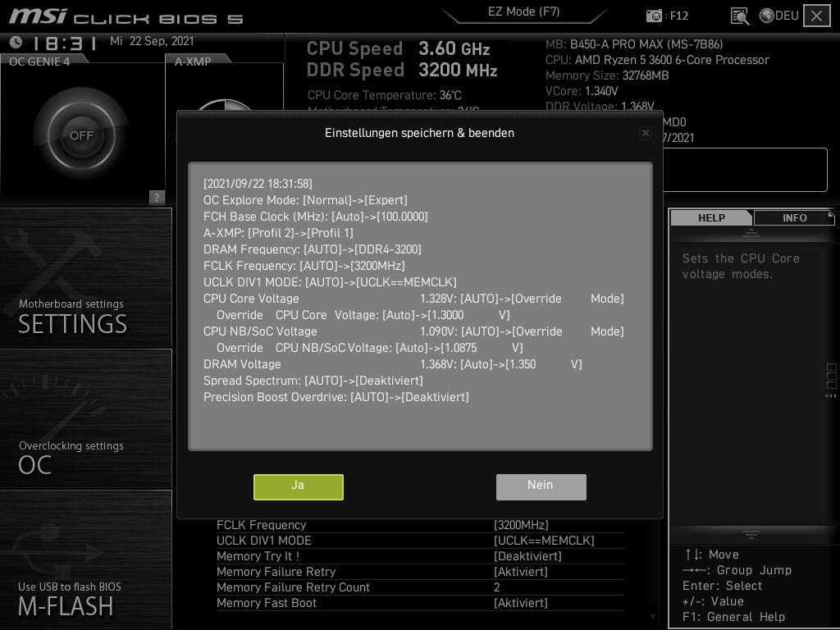Switch to EZ Mode
This screenshot has height=630, width=840.
click(523, 11)
